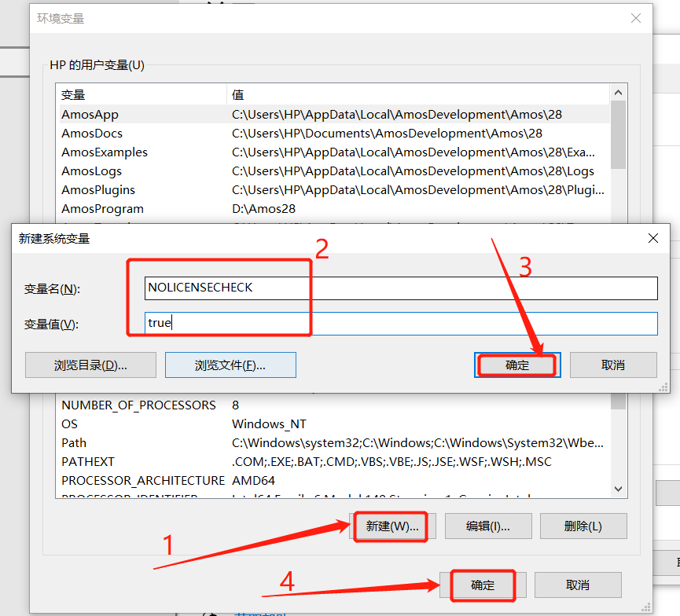The image size is (680, 616).
Task: Click the user variables scrollbar up arrow
Action: [619, 93]
